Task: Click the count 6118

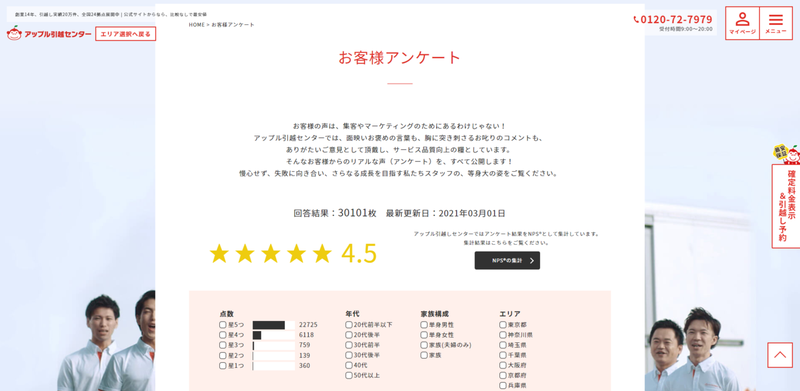Action: click(x=306, y=335)
